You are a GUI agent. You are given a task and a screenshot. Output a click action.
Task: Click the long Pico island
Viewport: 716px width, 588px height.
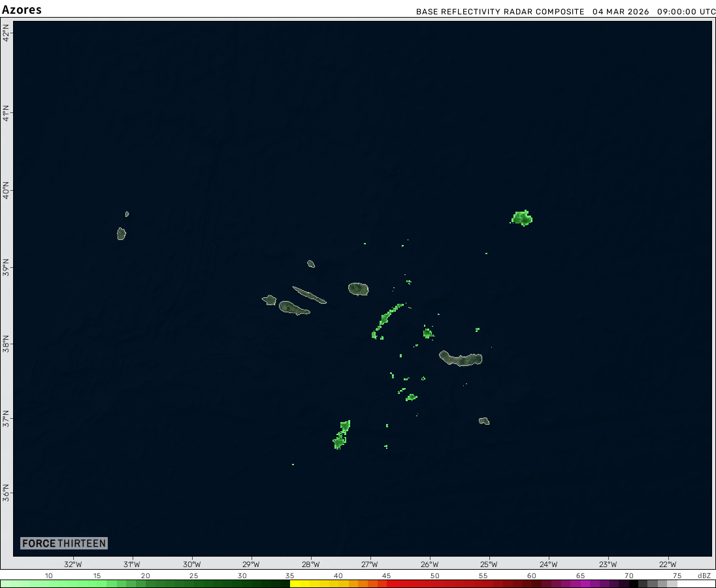(293, 308)
